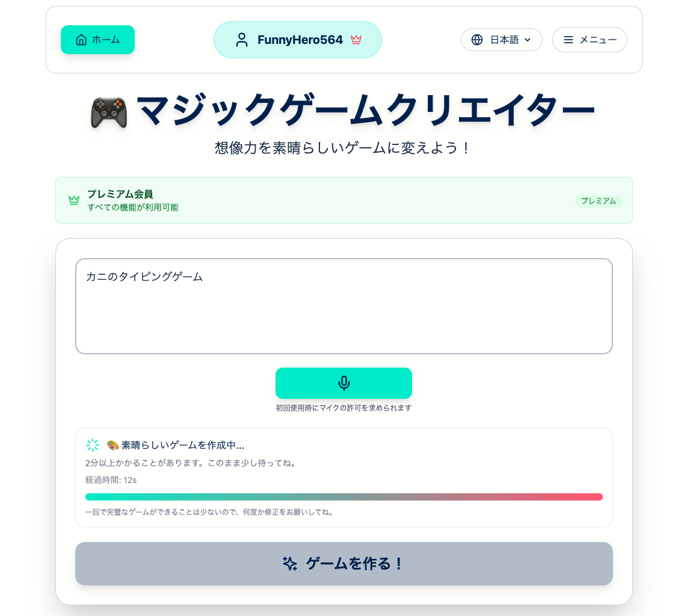This screenshot has width=687, height=616.
Task: Expand the chevron next to 日本語
Action: [528, 40]
